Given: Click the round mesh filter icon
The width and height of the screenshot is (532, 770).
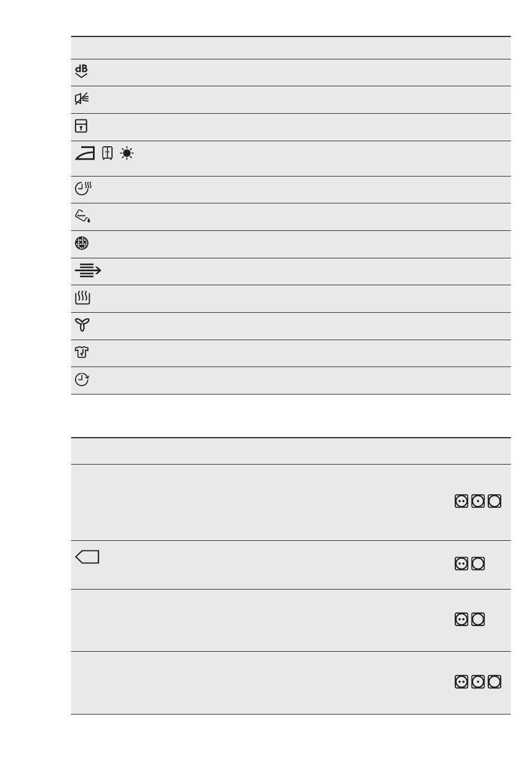Looking at the screenshot, I should [81, 244].
